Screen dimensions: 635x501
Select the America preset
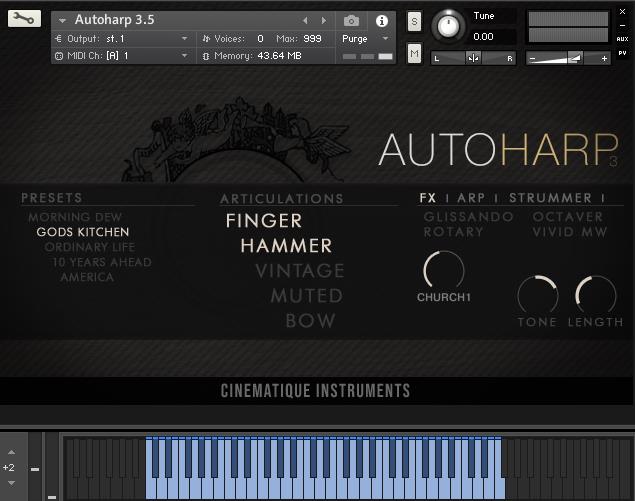click(87, 277)
